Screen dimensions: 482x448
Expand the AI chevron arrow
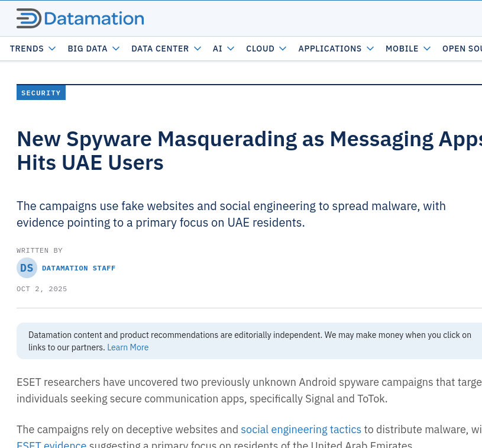coord(231,49)
